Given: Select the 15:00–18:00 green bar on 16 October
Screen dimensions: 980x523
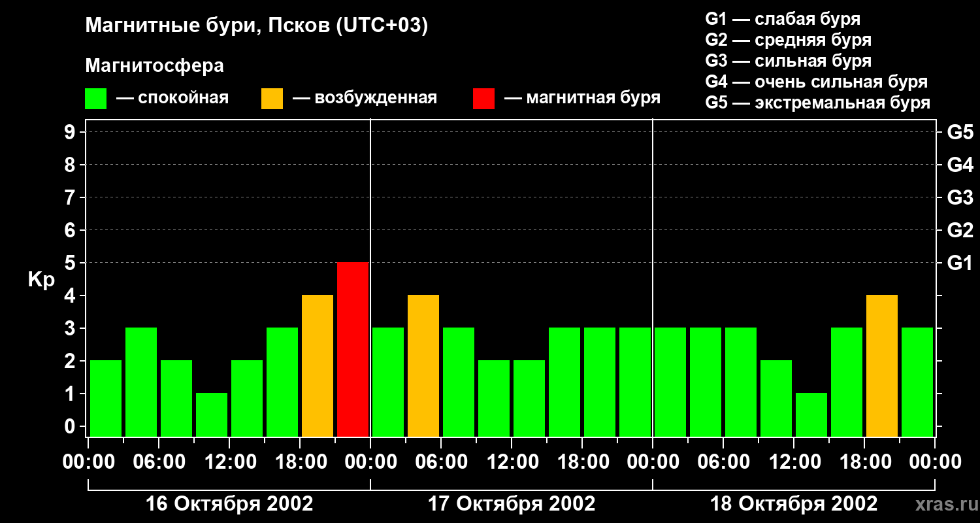Looking at the screenshot, I should coord(282,382).
